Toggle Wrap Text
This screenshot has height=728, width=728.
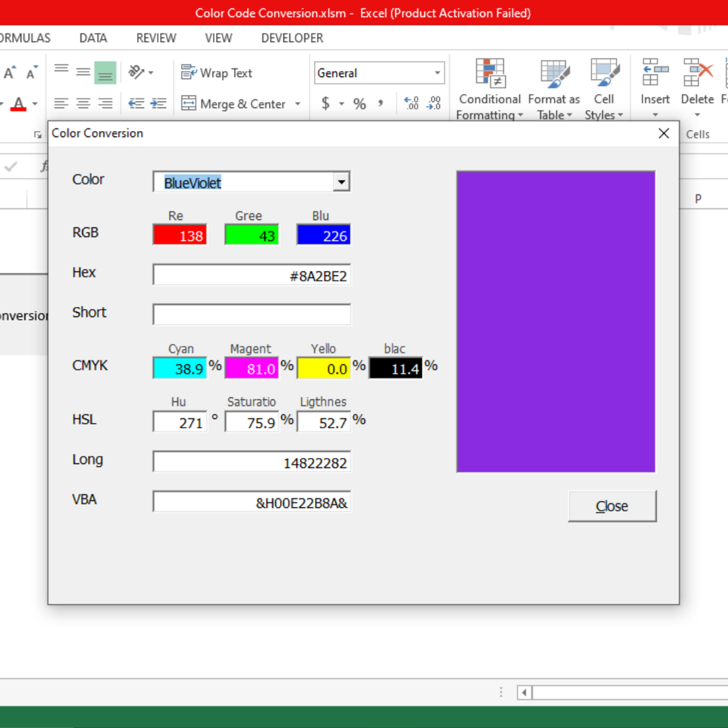(217, 73)
